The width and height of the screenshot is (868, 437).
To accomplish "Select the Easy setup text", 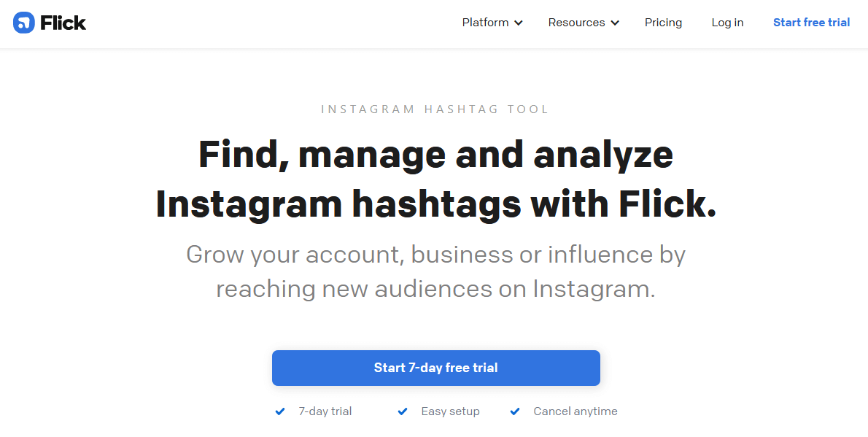I will [450, 411].
